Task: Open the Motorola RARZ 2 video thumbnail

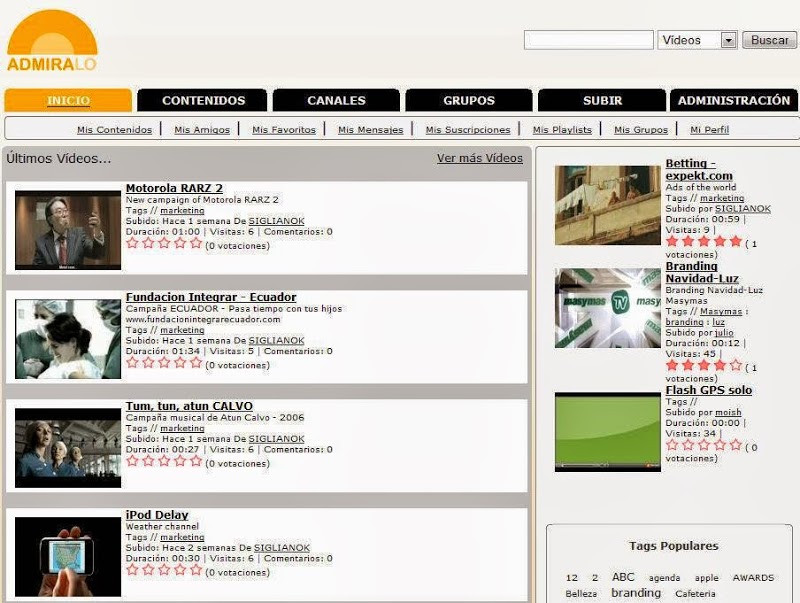Action: click(68, 230)
